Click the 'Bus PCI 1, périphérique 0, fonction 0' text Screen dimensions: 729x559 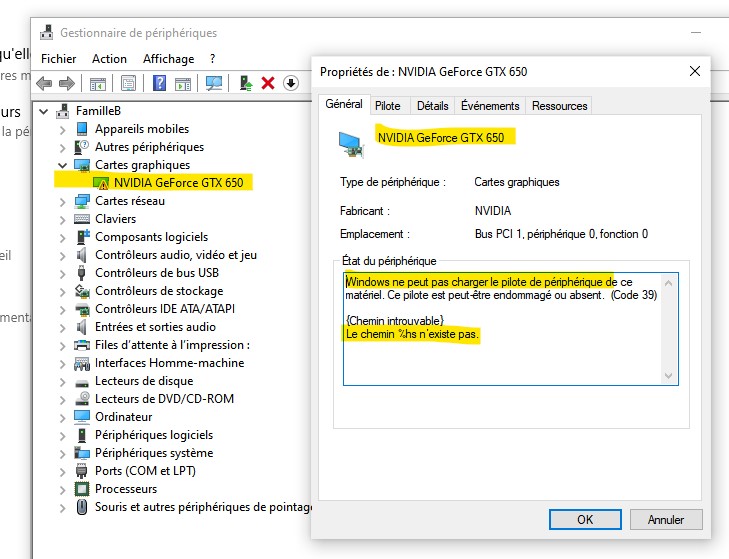[x=561, y=234]
